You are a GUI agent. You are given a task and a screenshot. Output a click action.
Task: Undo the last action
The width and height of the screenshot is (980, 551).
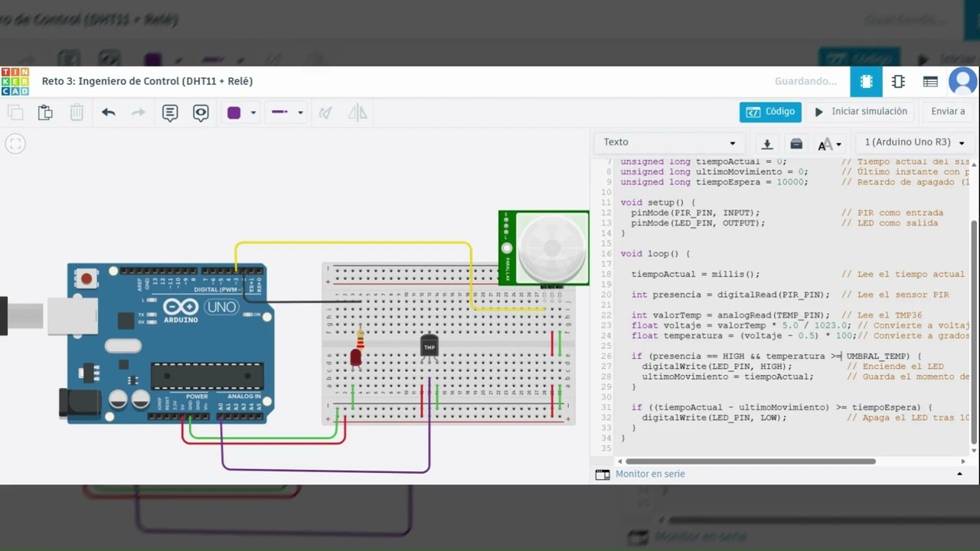tap(109, 112)
